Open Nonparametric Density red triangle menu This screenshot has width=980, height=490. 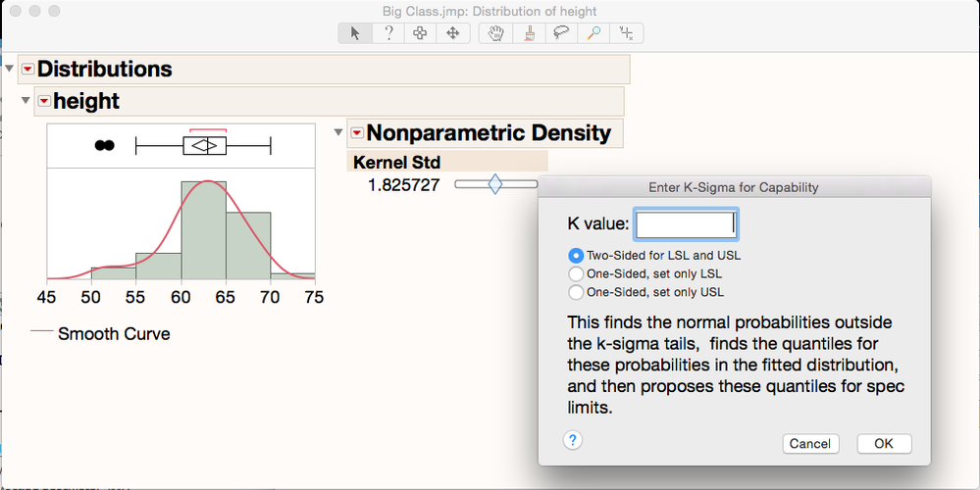click(357, 132)
